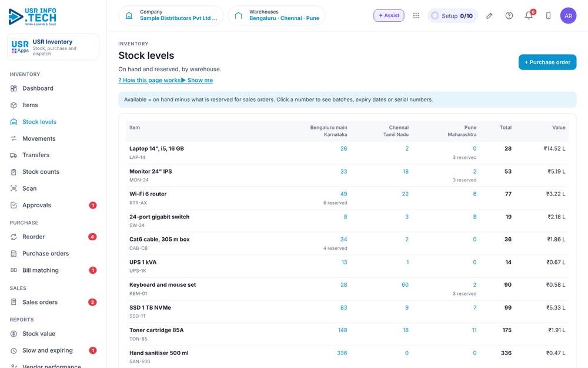588x368 pixels.
Task: Open Sales orders menu item
Action: 40,302
